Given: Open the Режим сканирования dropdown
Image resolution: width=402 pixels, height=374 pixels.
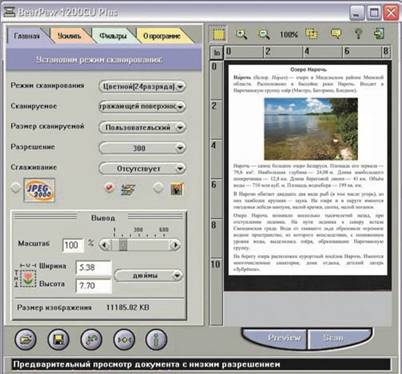Looking at the screenshot, I should pyautogui.click(x=142, y=87).
